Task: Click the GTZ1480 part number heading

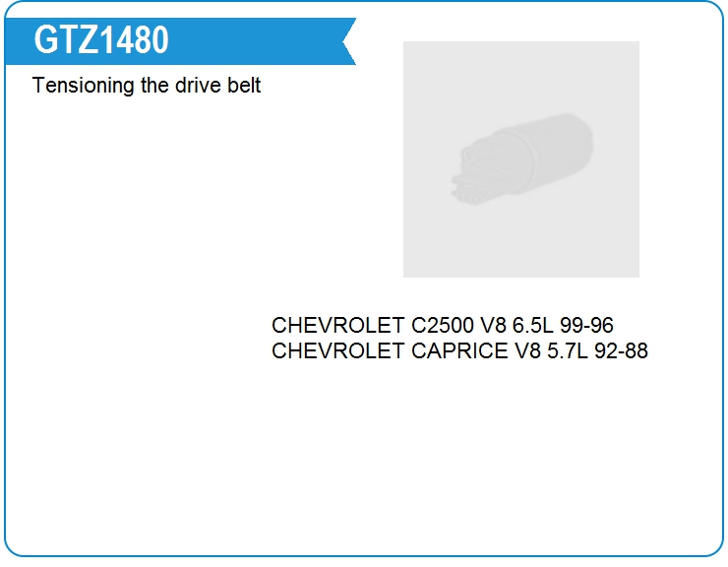Action: pyautogui.click(x=100, y=40)
